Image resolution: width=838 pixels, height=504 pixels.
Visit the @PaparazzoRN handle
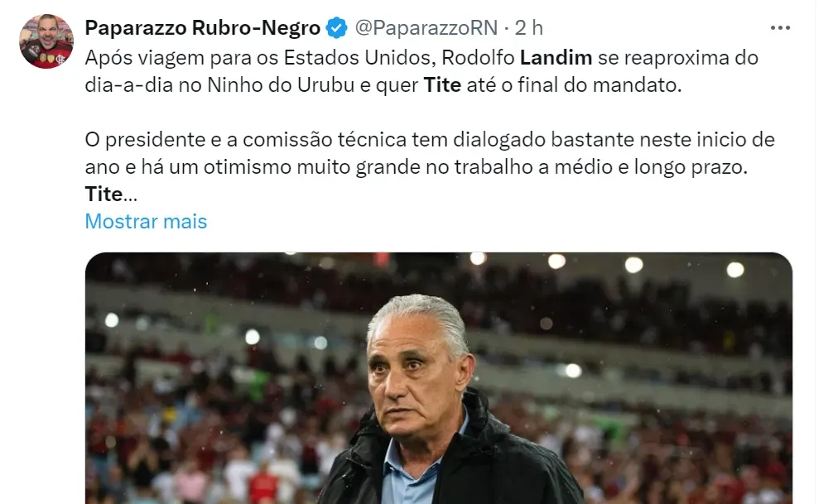click(426, 28)
